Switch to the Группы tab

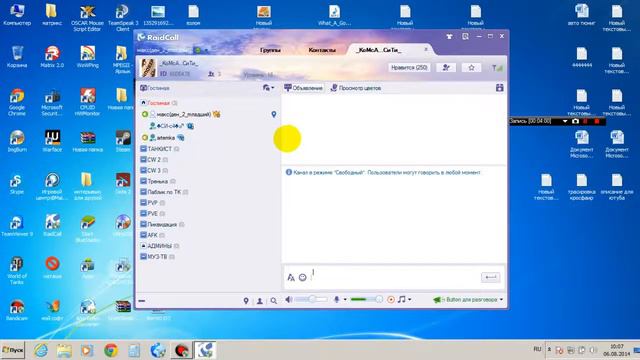click(x=270, y=50)
